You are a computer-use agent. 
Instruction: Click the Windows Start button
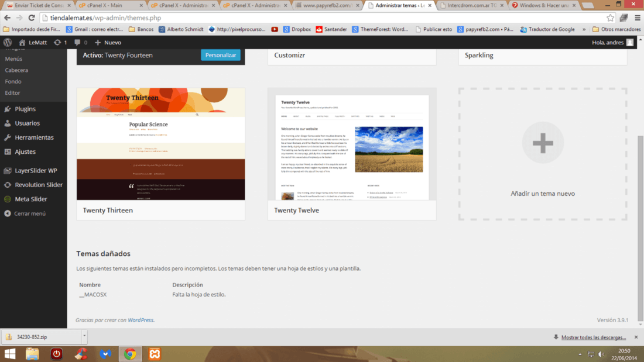pos(10,354)
